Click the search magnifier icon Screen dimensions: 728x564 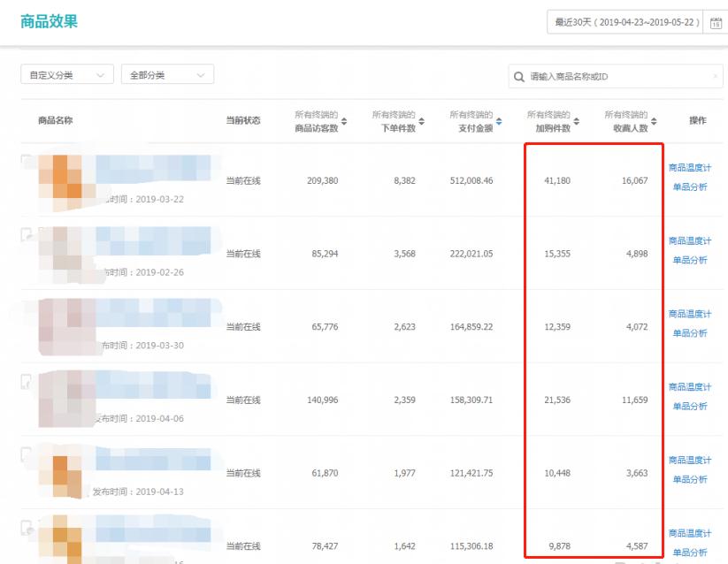[x=519, y=77]
